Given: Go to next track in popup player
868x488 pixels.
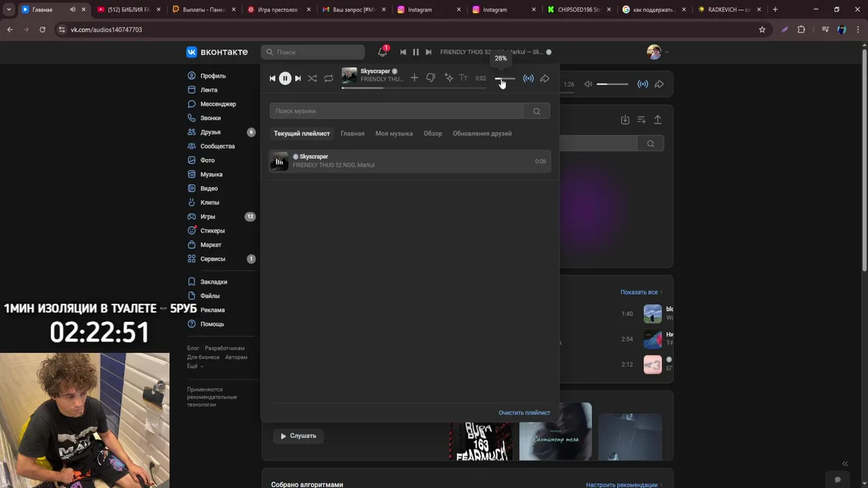Looking at the screenshot, I should [298, 79].
